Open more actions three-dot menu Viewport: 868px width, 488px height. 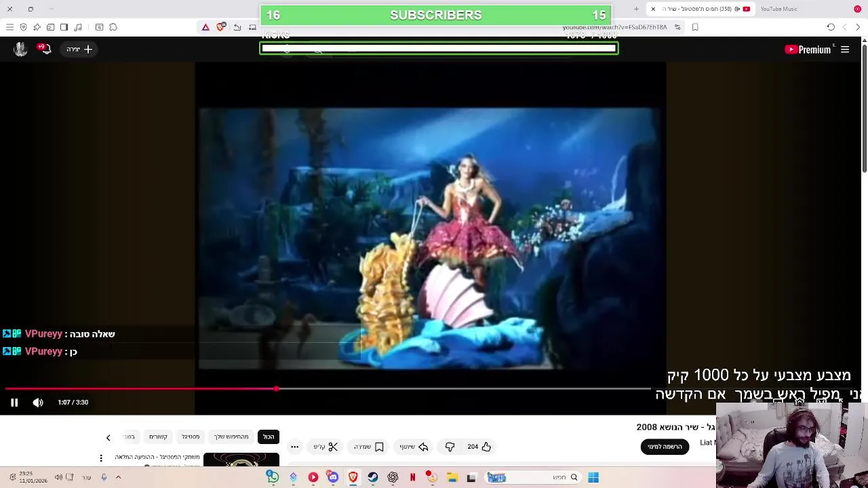tap(294, 447)
